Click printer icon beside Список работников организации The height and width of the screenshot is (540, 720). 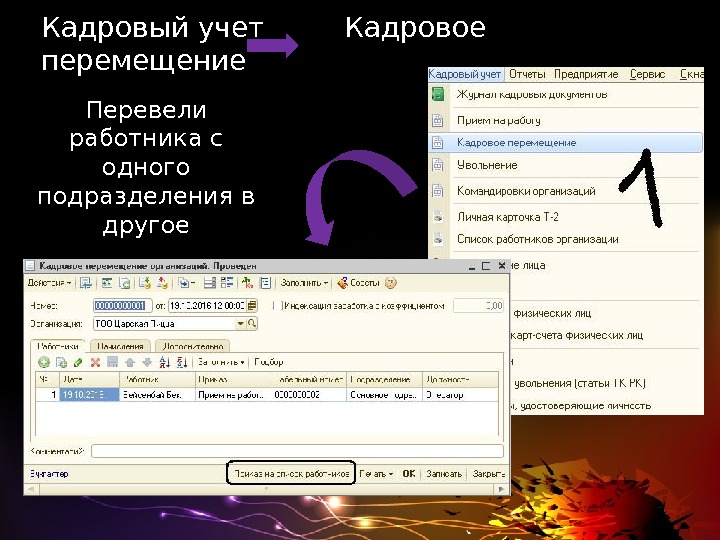point(438,239)
